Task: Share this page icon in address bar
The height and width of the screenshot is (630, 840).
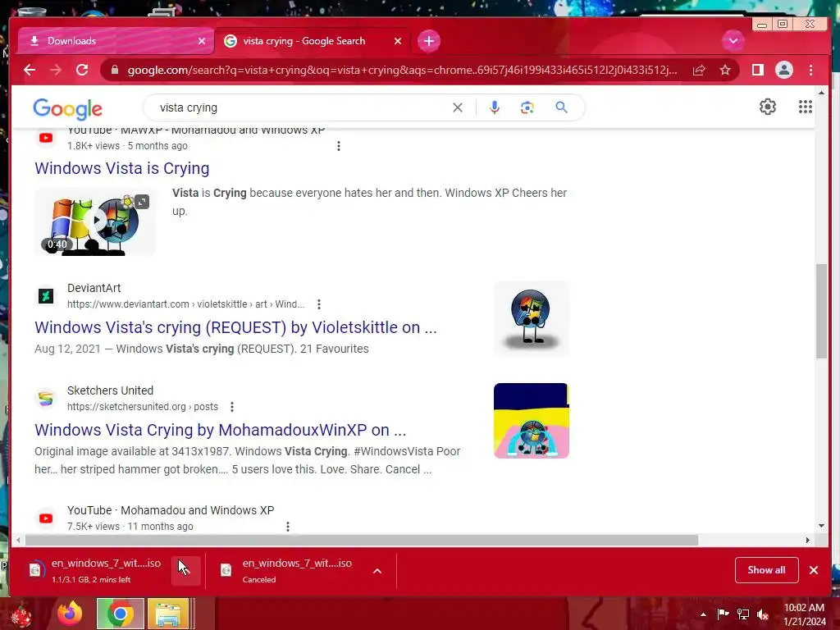Action: click(x=699, y=71)
